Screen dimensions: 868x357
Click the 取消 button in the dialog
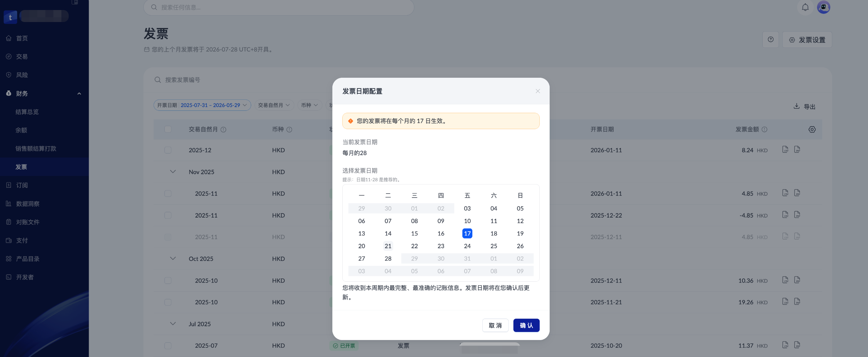tap(495, 325)
